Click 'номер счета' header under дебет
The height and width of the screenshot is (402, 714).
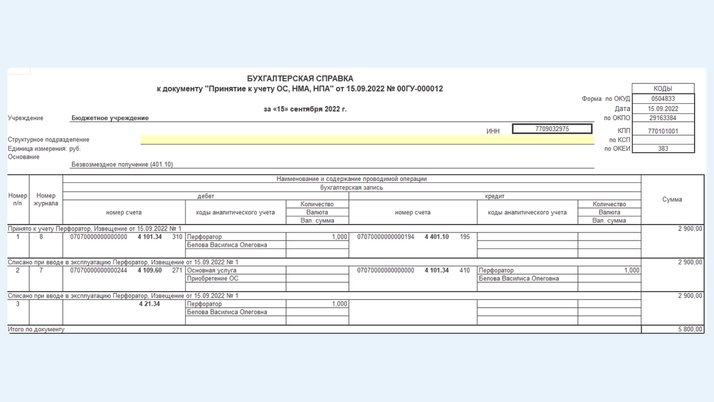123,212
